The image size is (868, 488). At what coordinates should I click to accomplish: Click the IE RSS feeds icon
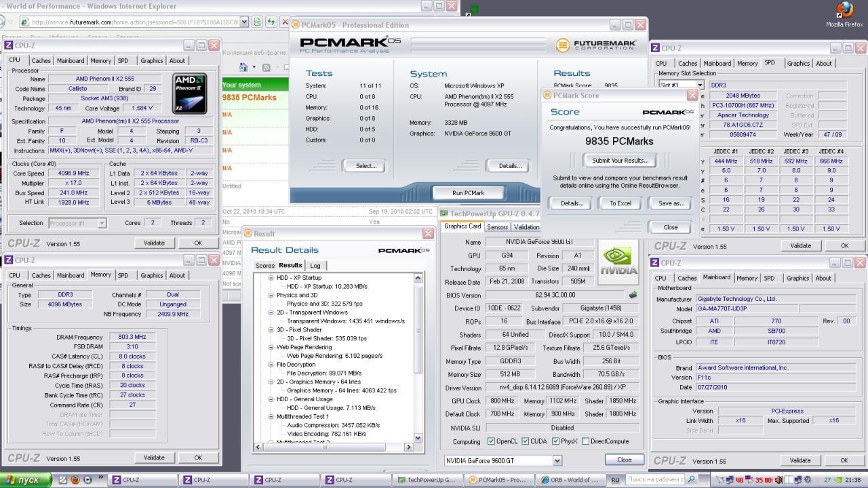[x=266, y=67]
